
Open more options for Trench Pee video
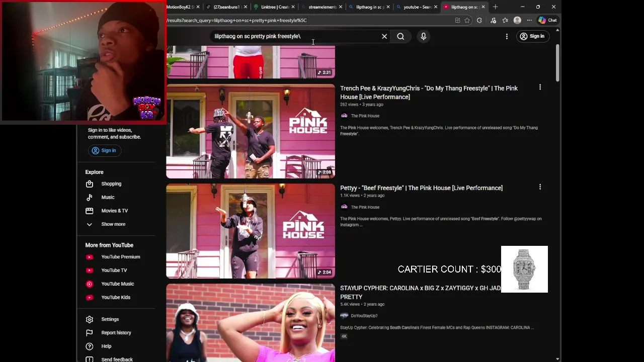click(x=540, y=87)
